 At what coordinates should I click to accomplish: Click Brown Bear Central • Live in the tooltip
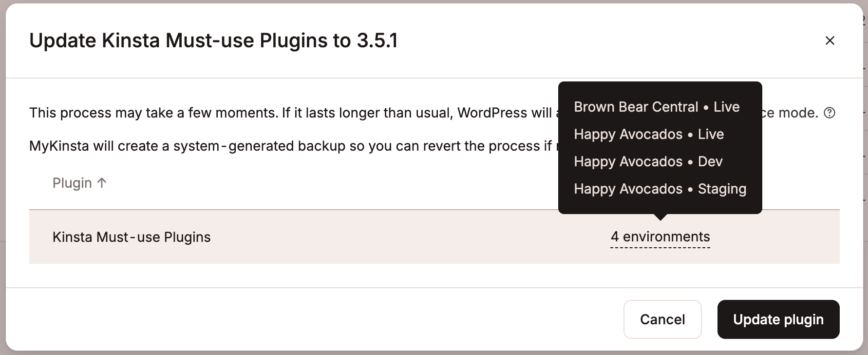click(657, 107)
